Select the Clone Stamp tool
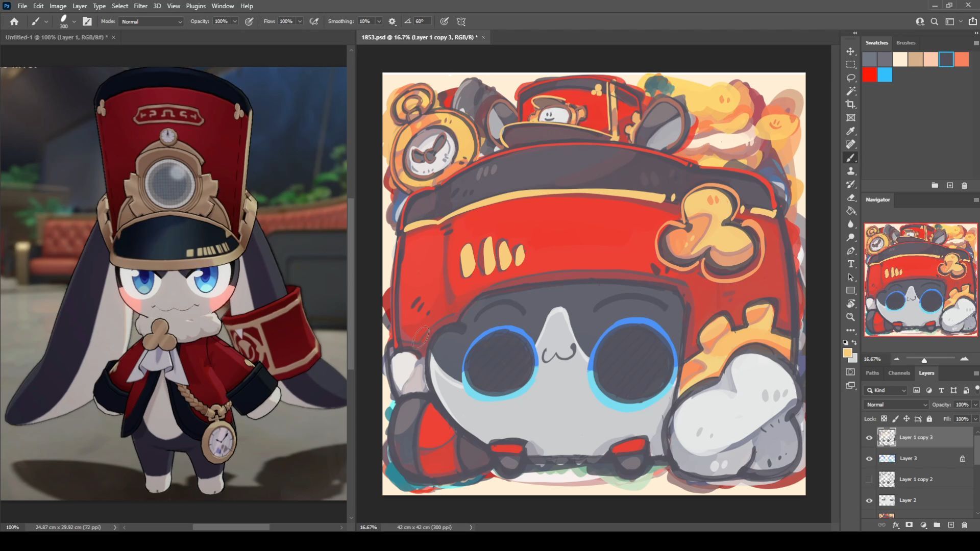Screen dimensions: 980x551 [850, 171]
